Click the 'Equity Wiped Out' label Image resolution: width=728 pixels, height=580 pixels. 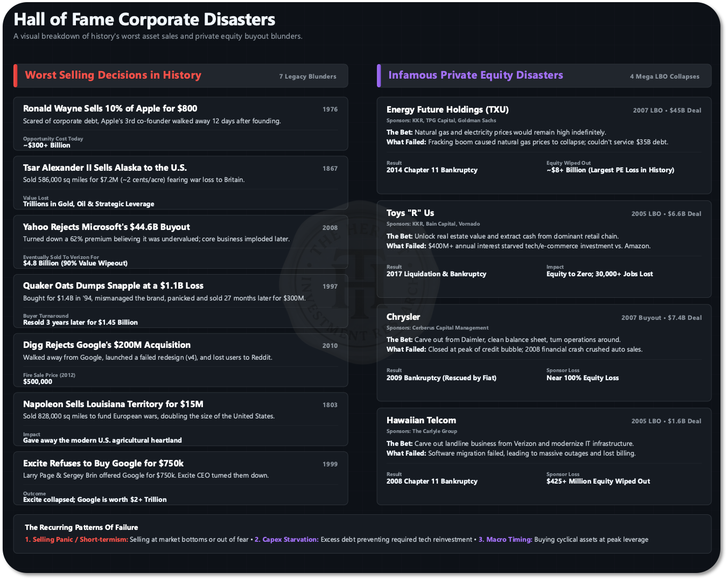coord(569,163)
